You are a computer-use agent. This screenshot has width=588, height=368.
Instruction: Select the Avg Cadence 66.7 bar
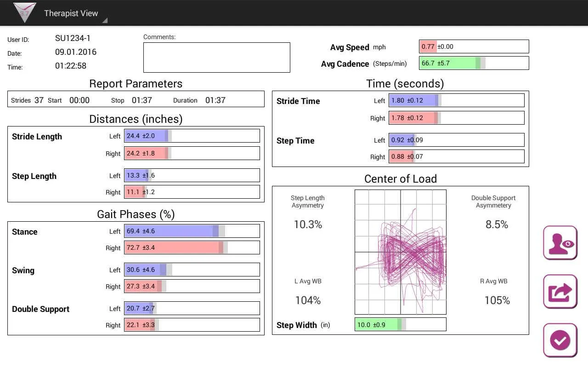click(x=474, y=63)
